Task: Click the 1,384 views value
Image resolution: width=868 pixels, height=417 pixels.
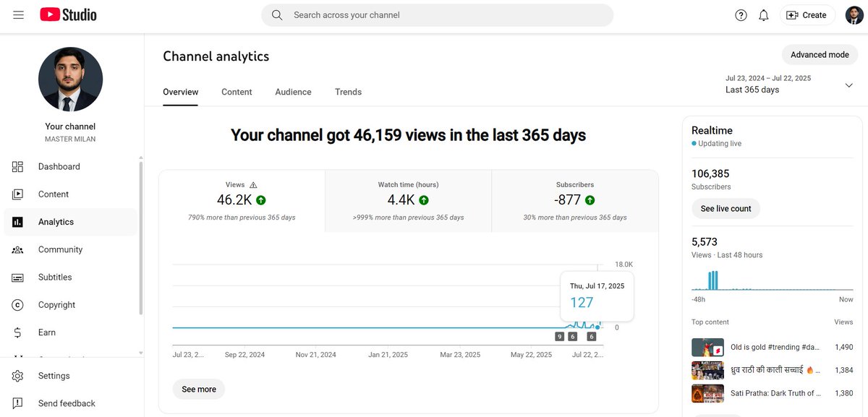Action: pos(843,370)
